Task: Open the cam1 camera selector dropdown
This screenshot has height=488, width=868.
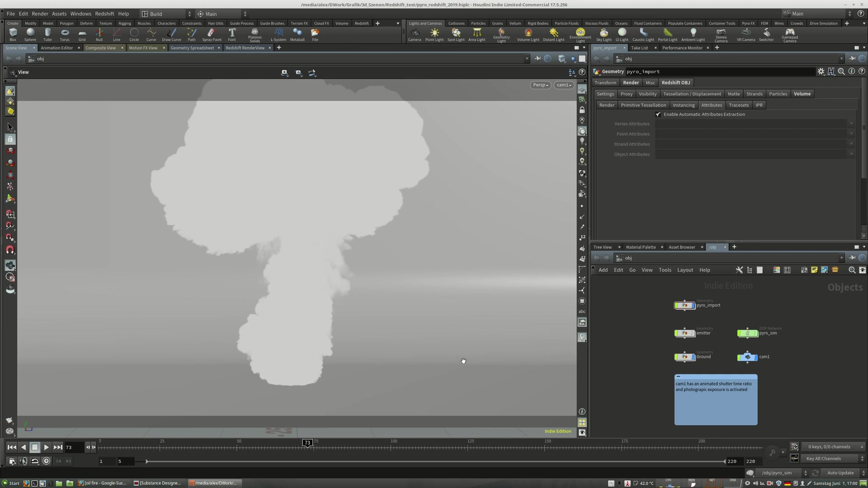Action: [x=563, y=85]
